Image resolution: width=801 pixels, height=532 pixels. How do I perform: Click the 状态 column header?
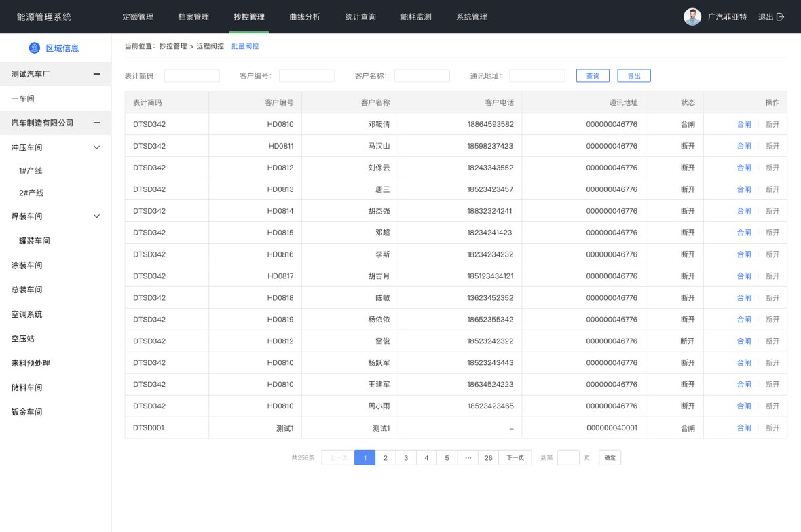click(688, 102)
